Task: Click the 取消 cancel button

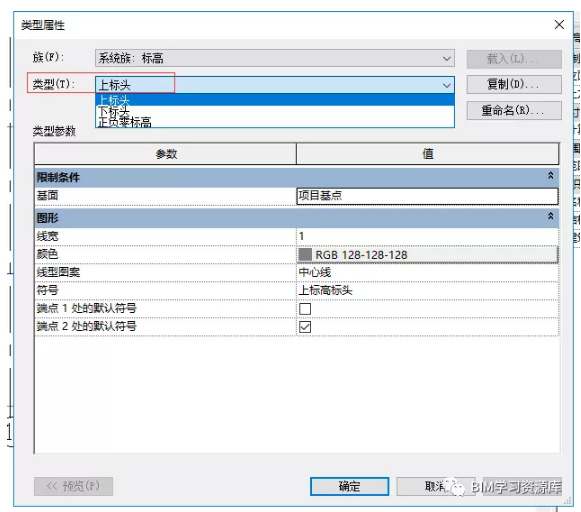Action: (x=436, y=486)
